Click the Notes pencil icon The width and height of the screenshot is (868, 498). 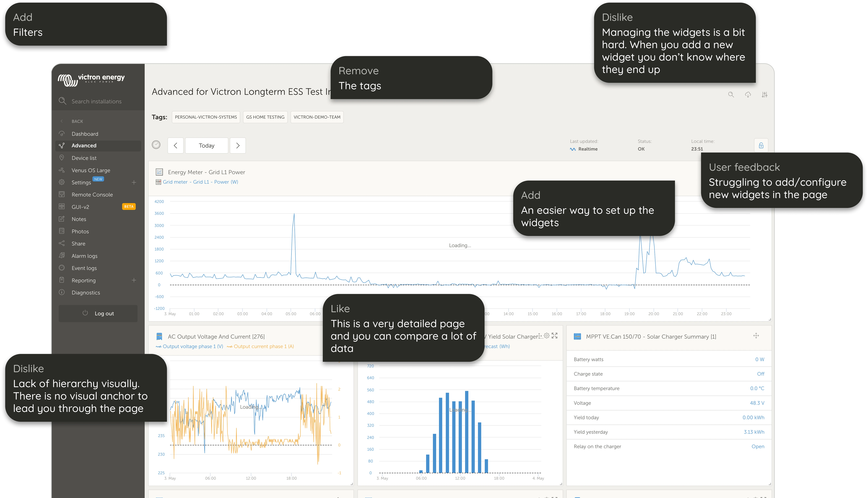click(62, 219)
